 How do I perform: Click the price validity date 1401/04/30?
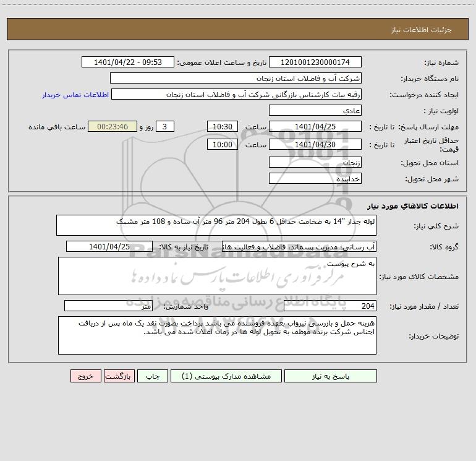[x=315, y=144]
